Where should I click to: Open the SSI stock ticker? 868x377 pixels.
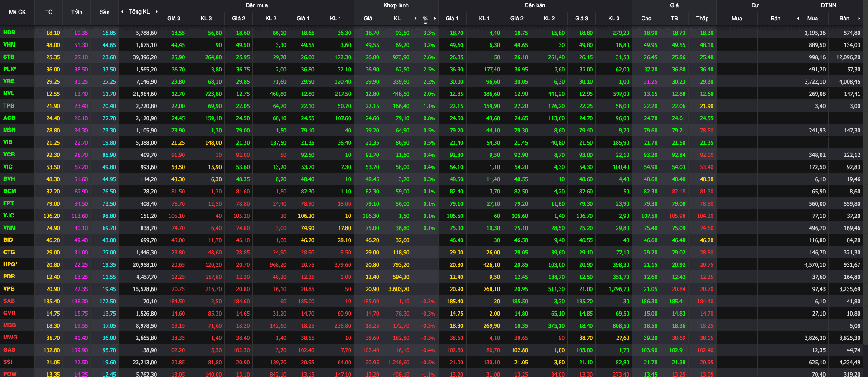[x=8, y=362]
